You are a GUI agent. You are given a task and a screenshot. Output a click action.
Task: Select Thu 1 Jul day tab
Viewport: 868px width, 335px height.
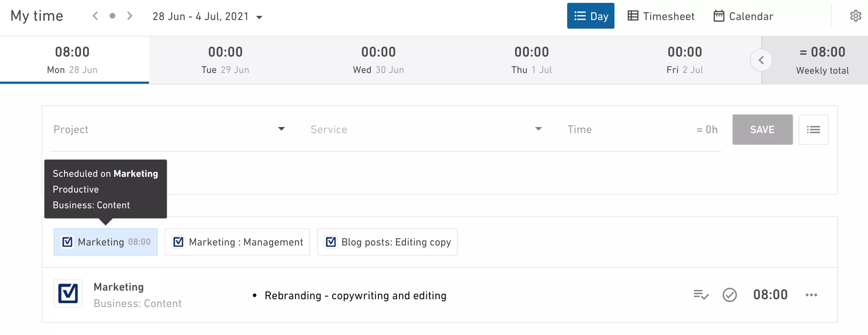pyautogui.click(x=532, y=60)
